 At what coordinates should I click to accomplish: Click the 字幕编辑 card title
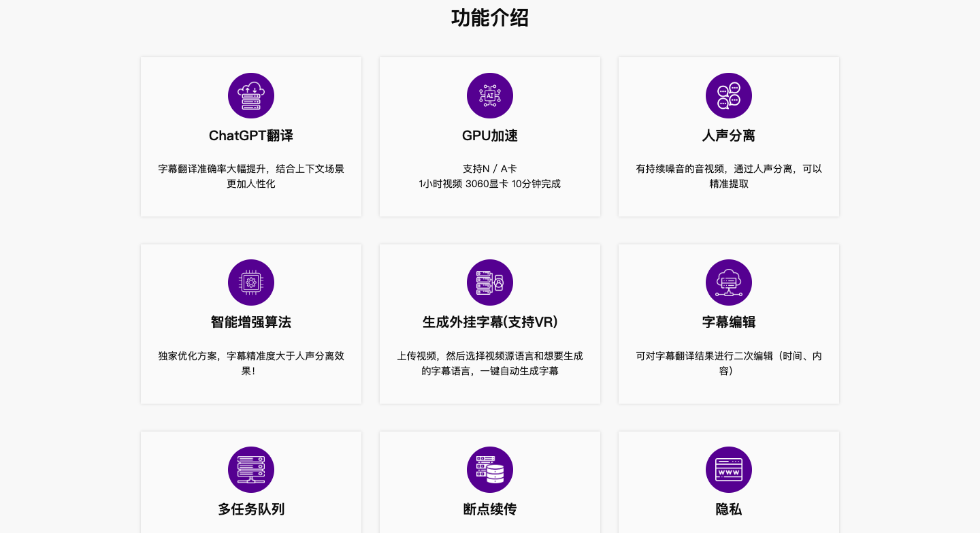click(x=729, y=322)
